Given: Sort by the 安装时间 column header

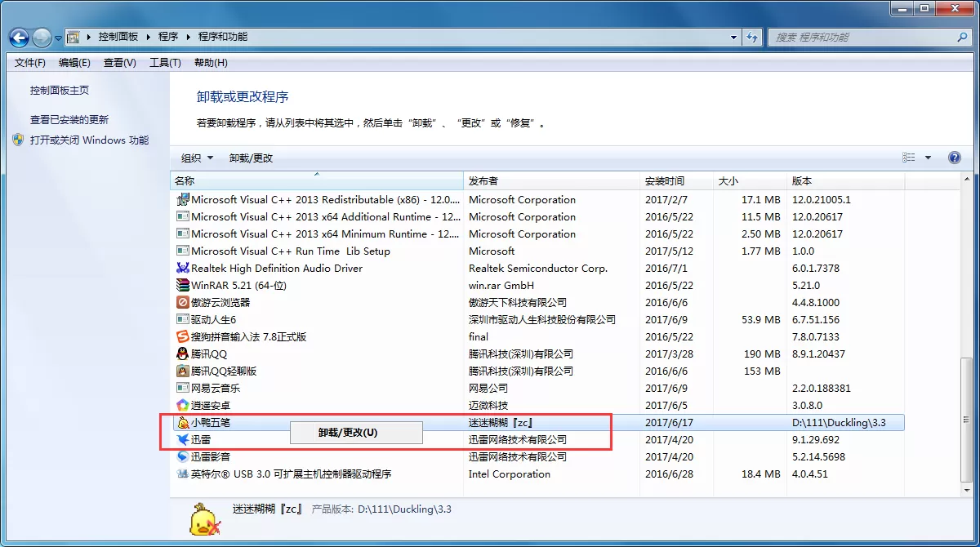Looking at the screenshot, I should click(x=677, y=181).
